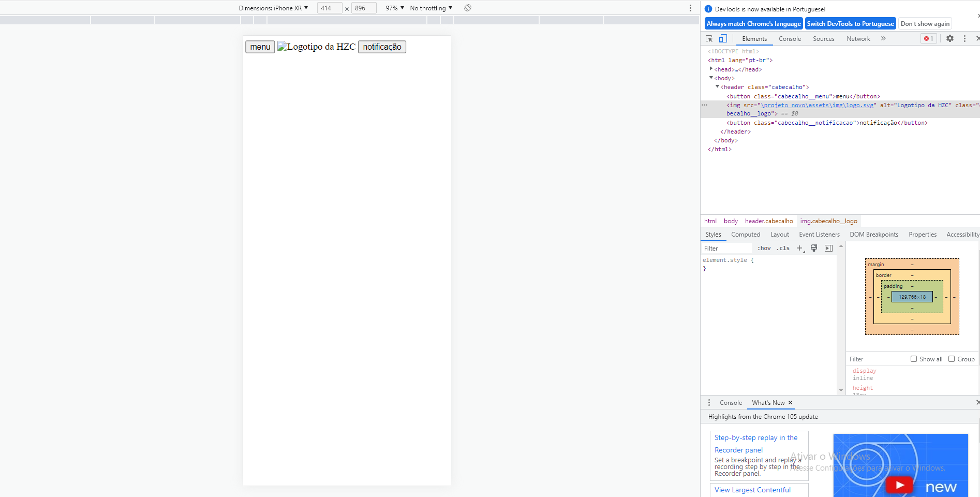Image resolution: width=980 pixels, height=497 pixels.
Task: Select the body breadcrumb
Action: pos(731,221)
